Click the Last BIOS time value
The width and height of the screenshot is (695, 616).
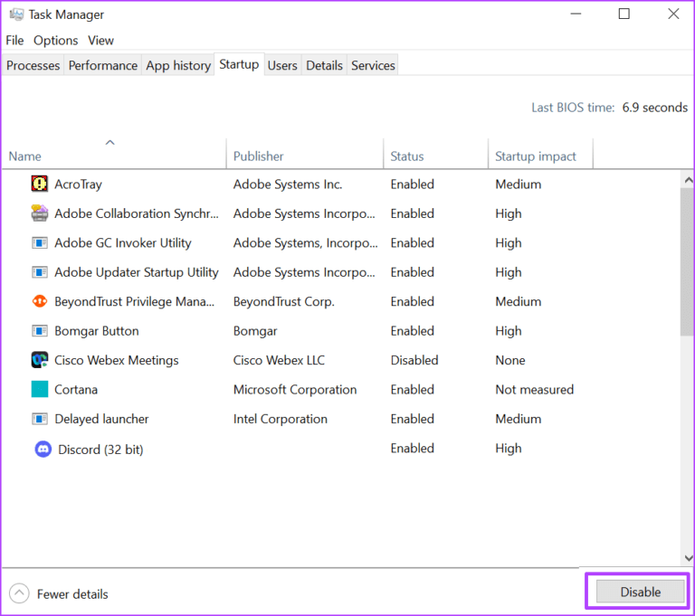(x=654, y=108)
